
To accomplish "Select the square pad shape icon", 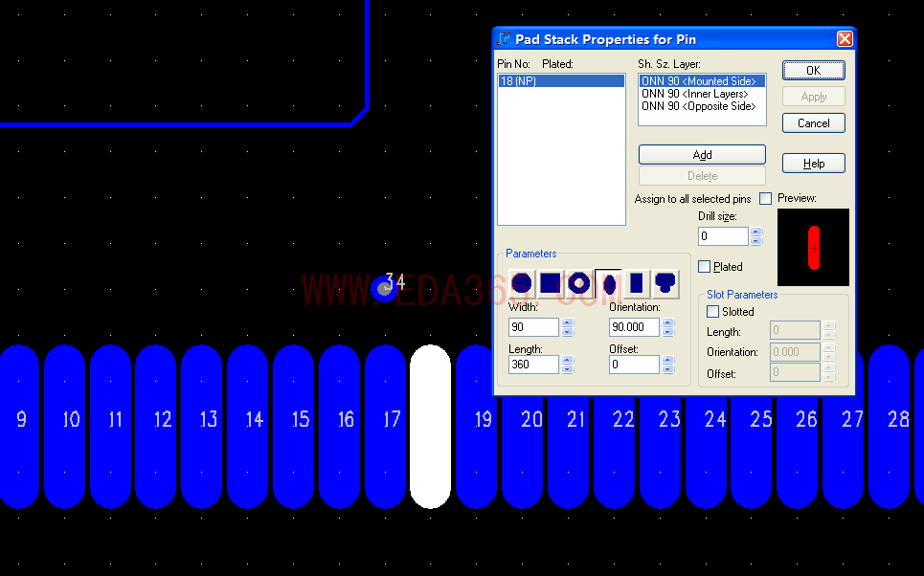I will pyautogui.click(x=550, y=283).
